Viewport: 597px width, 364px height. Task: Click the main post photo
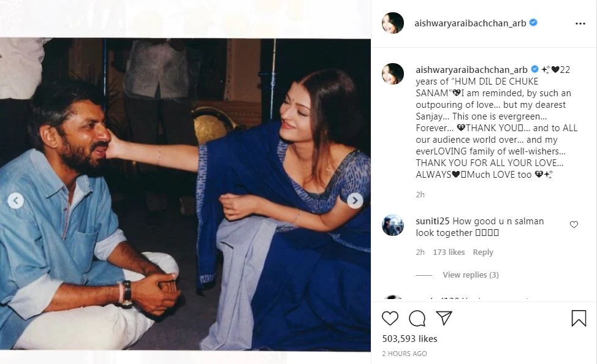185,194
